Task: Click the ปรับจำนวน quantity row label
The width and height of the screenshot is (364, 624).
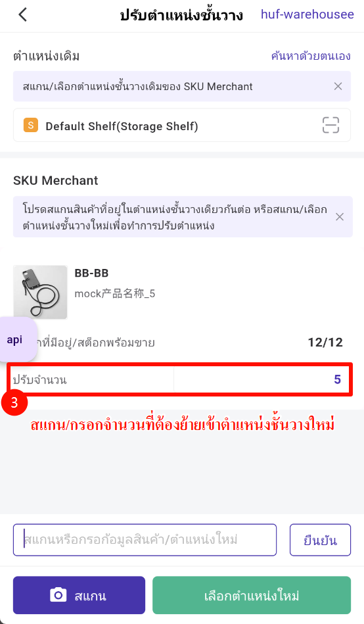Action: [x=40, y=379]
